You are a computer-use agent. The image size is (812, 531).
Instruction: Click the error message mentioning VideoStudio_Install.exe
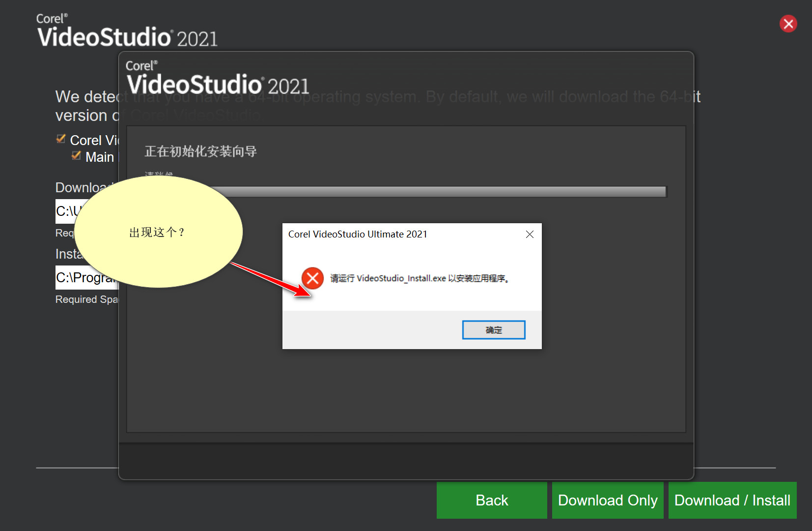(x=420, y=278)
